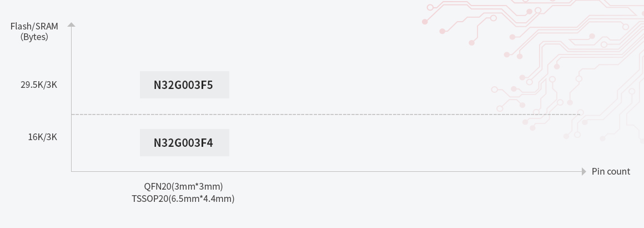
Task: Click the dashed horizontal divider line
Action: 333,115
